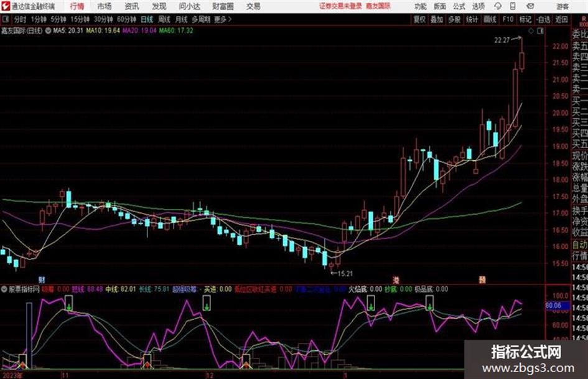Image resolution: width=588 pixels, height=379 pixels.
Task: Click the 极品底: 0.00 label
Action: (431, 289)
